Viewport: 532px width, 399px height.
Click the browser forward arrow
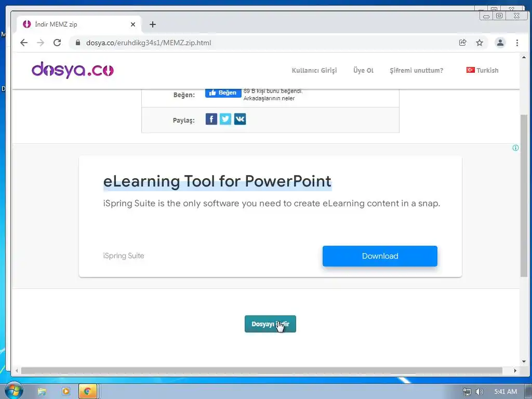click(41, 43)
